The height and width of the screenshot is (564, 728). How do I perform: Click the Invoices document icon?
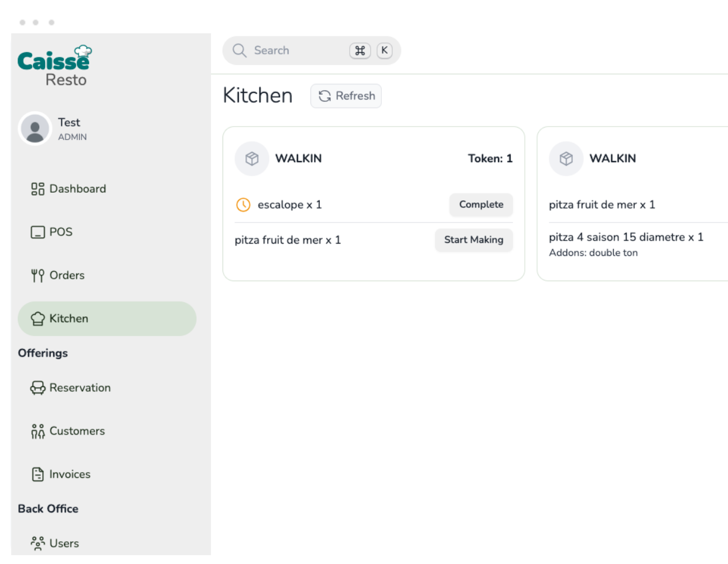37,474
